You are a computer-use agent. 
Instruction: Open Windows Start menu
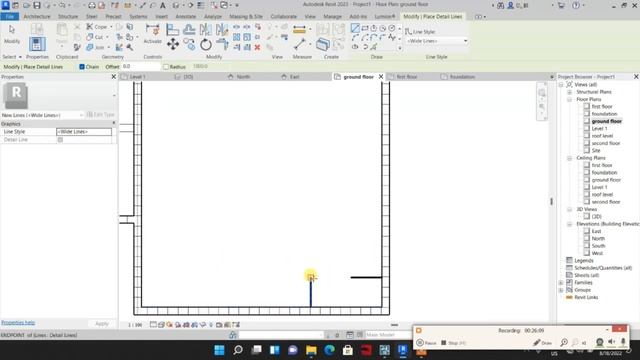coord(219,350)
